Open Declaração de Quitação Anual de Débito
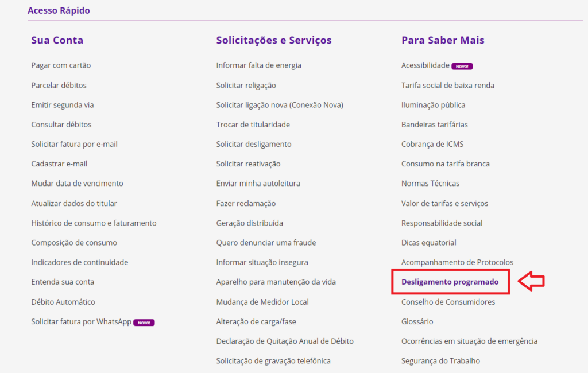The height and width of the screenshot is (373, 588). (x=285, y=341)
